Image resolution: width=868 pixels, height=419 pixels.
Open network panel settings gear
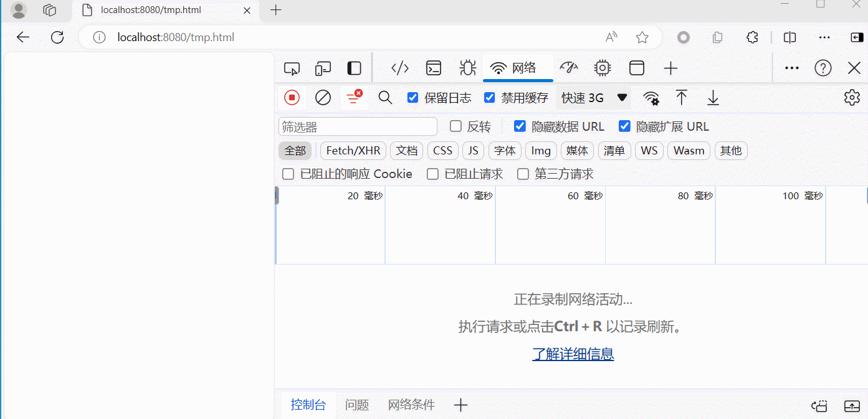point(852,97)
